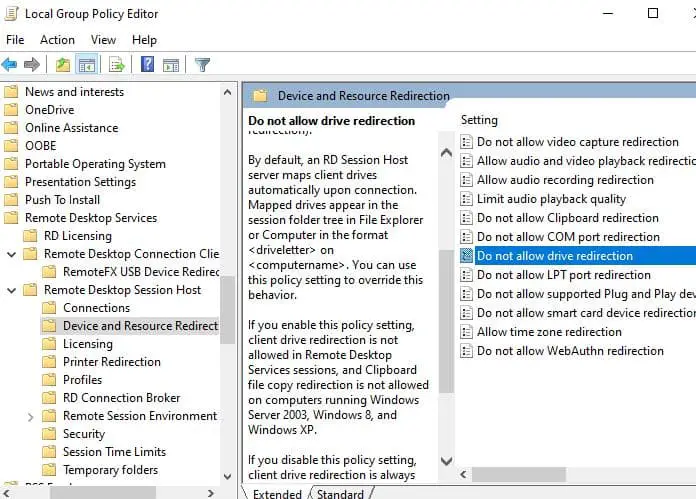Click the Show/Hide Action Pane icon

coord(172,65)
